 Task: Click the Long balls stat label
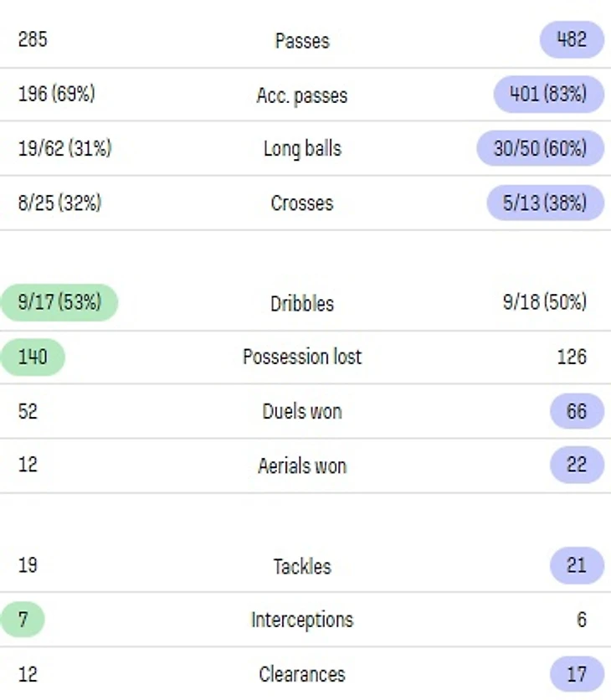302,149
